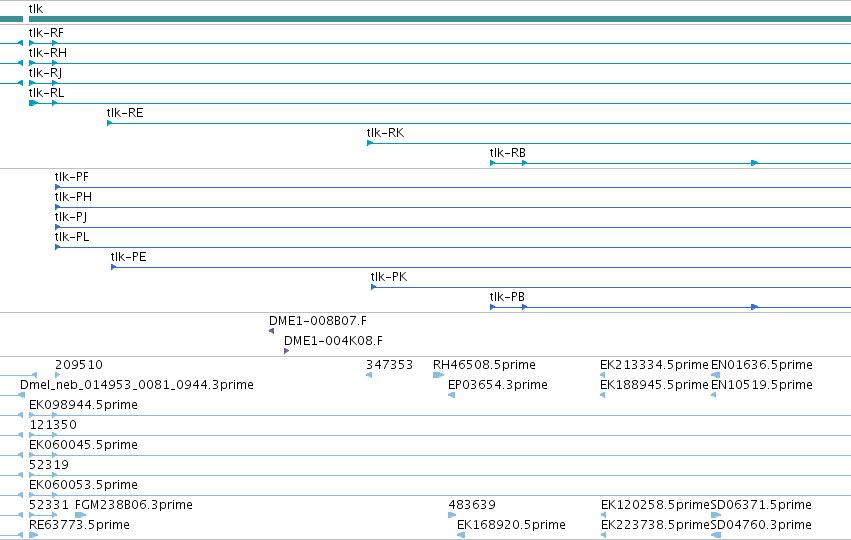This screenshot has height=540, width=851.
Task: Select the 121350 feature label
Action: [x=53, y=425]
